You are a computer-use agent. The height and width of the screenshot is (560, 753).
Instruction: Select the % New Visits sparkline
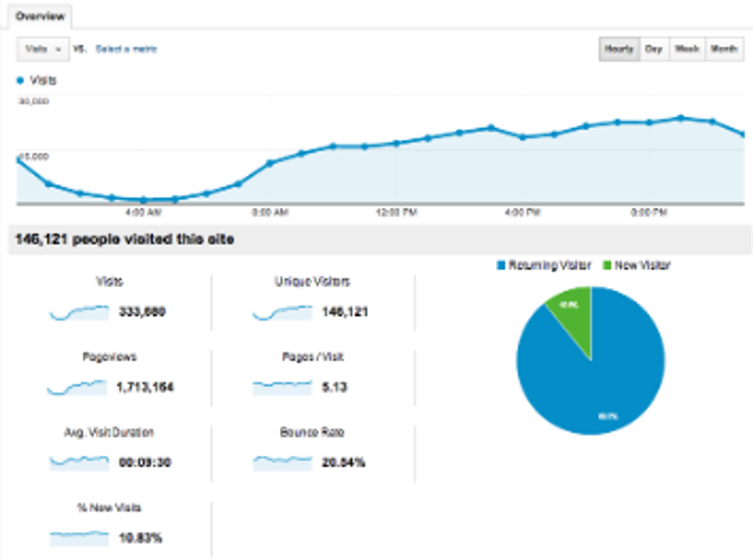pos(79,538)
